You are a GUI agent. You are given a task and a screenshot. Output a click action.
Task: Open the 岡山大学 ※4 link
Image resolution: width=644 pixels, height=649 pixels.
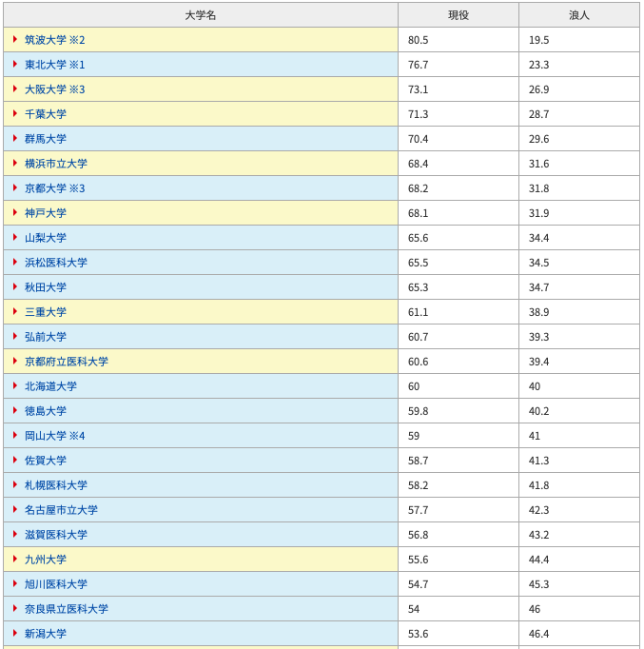tap(54, 436)
